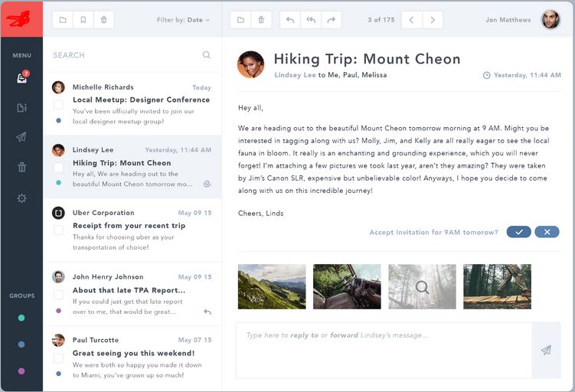Check the Michelle Richards email checkbox

(x=58, y=104)
